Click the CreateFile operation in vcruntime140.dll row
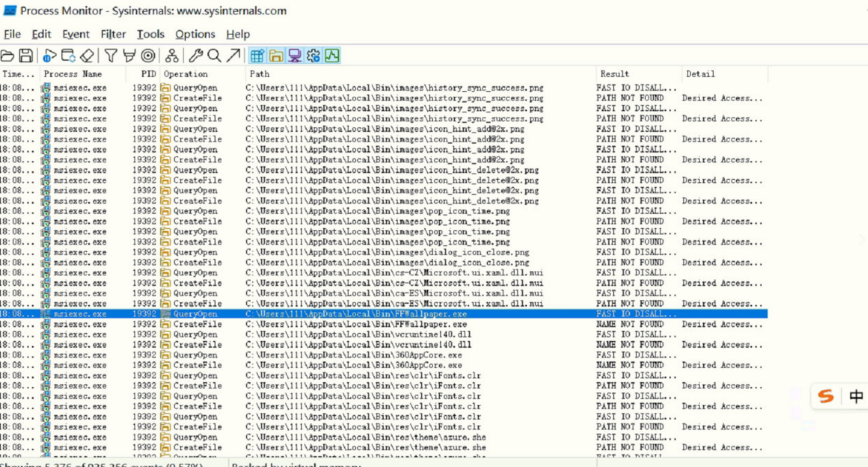868x467 pixels. 198,344
